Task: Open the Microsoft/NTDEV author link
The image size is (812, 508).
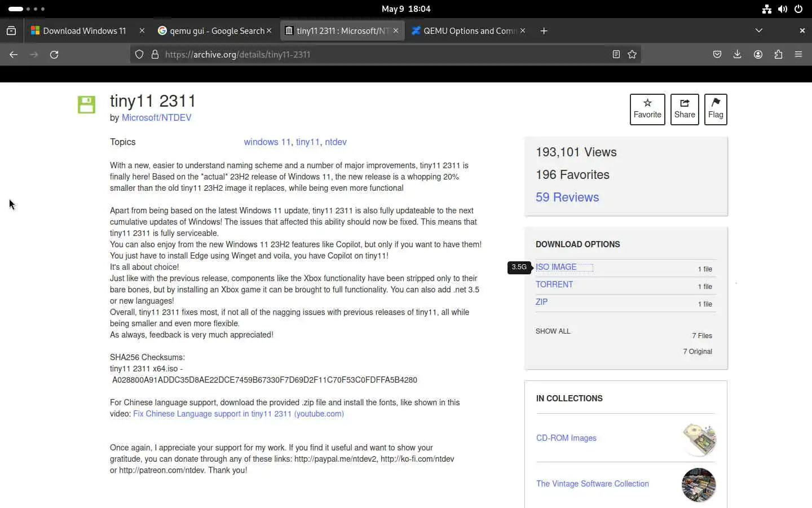Action: tap(156, 117)
